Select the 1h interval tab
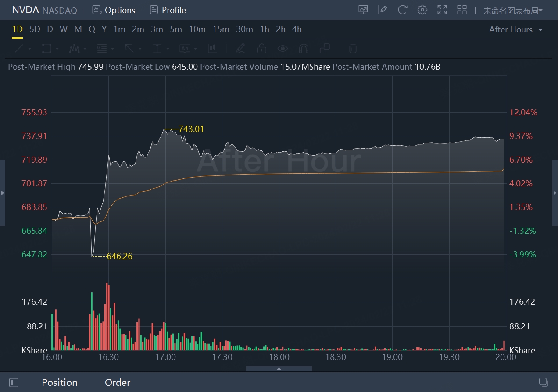 click(265, 29)
